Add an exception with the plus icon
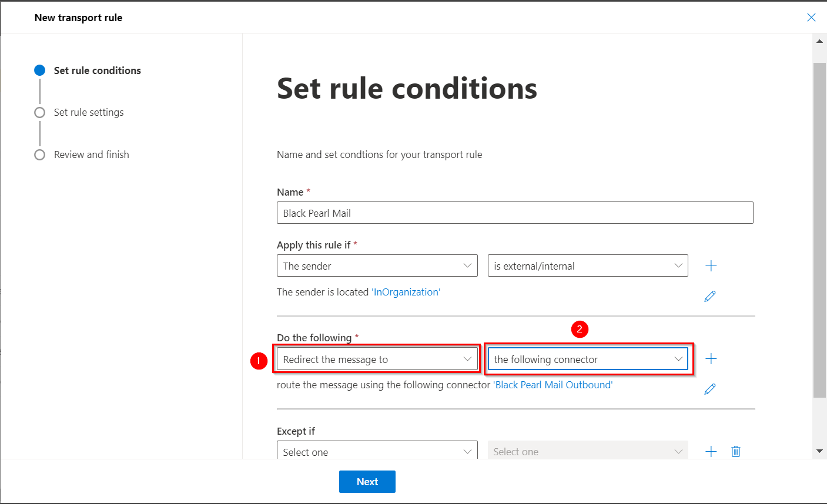827x504 pixels. (711, 451)
